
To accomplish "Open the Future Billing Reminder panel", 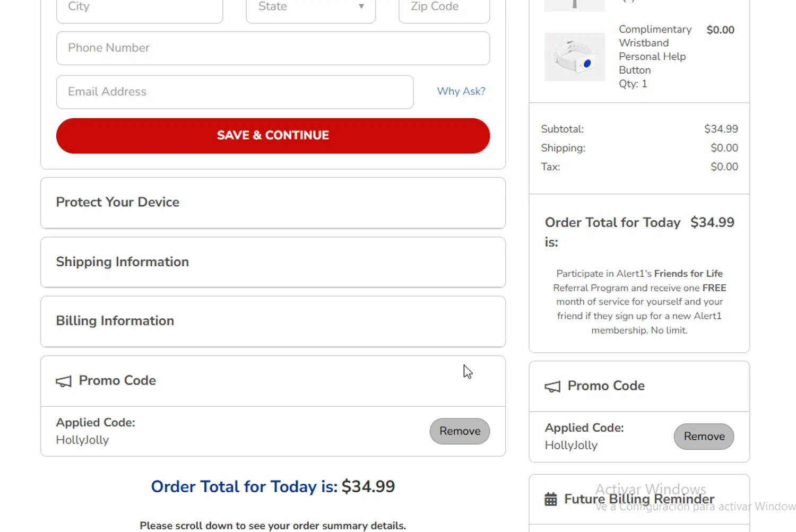I will 639,499.
